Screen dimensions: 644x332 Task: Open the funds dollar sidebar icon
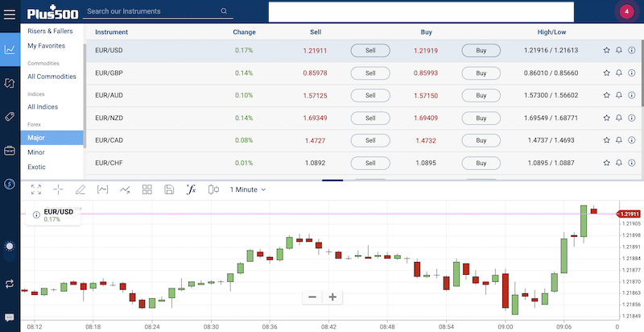10,184
